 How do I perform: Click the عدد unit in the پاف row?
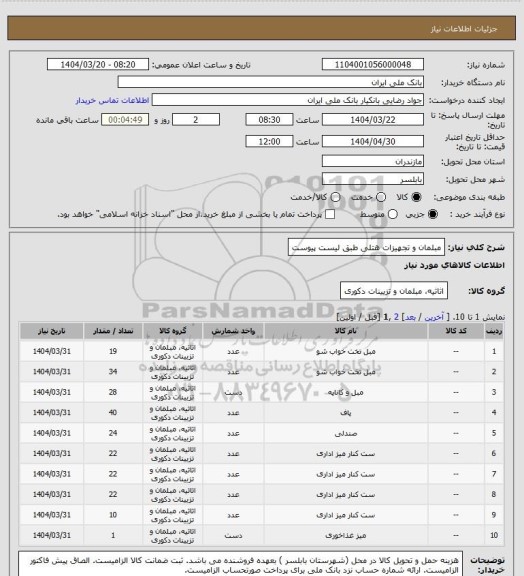click(233, 413)
